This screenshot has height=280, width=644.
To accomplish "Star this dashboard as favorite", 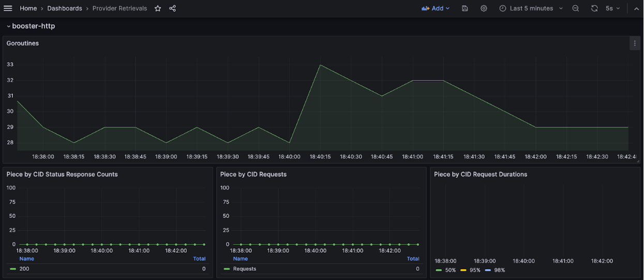I will click(x=158, y=8).
